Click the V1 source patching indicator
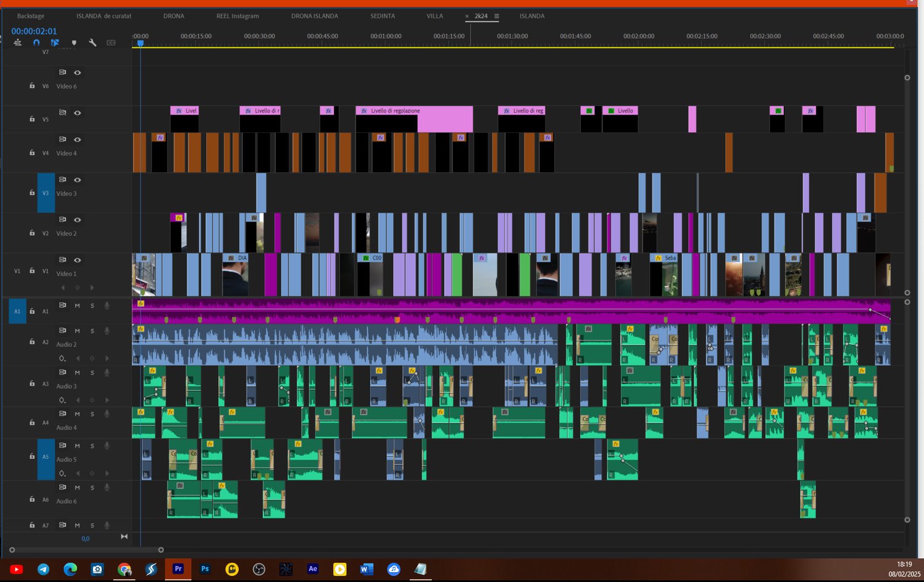Screen dimensions: 924x582 pyautogui.click(x=17, y=271)
